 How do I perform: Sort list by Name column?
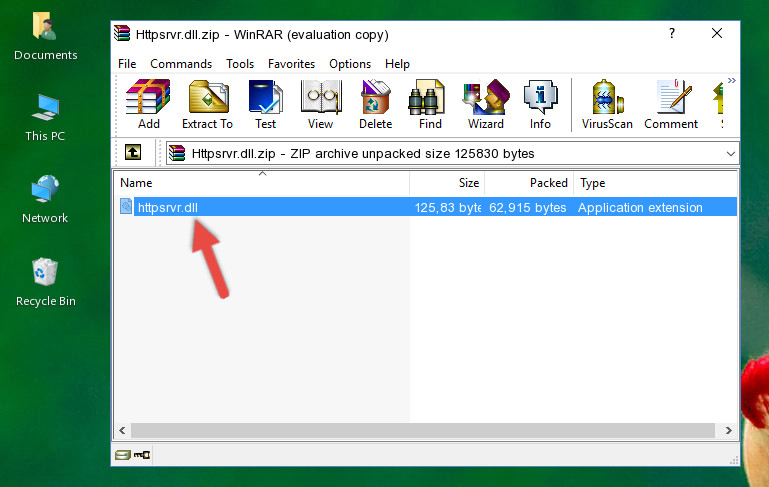(262, 183)
